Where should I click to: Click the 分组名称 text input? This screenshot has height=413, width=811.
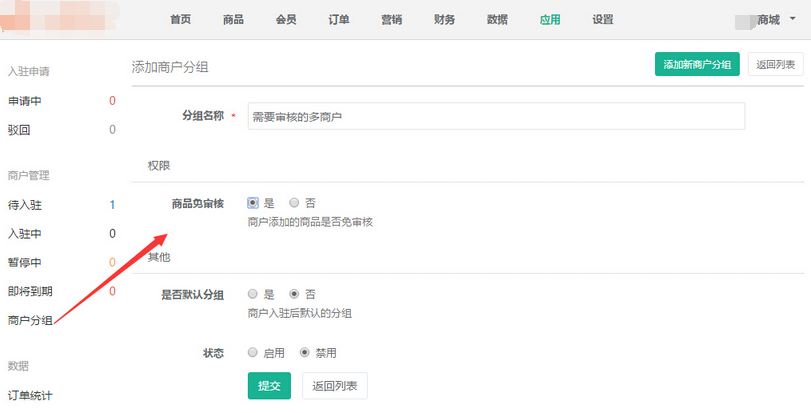[x=495, y=117]
